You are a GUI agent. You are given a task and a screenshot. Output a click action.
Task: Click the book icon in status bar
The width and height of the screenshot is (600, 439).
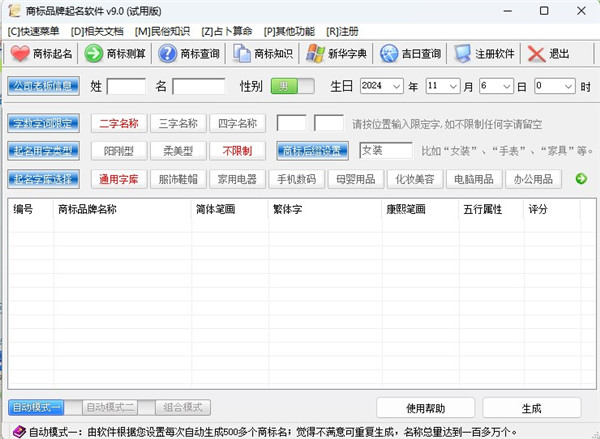point(18,432)
